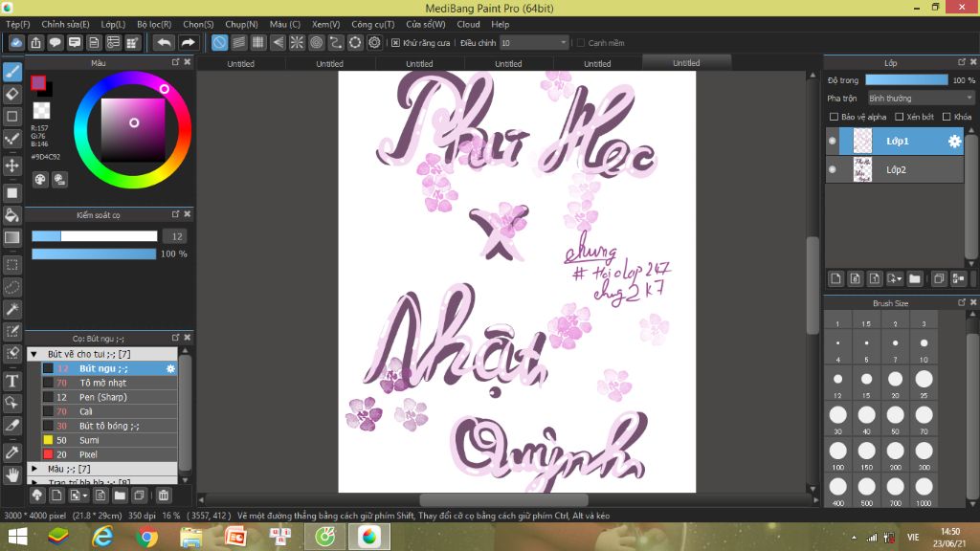The width and height of the screenshot is (980, 551).
Task: Select the Move tool
Action: (x=12, y=165)
